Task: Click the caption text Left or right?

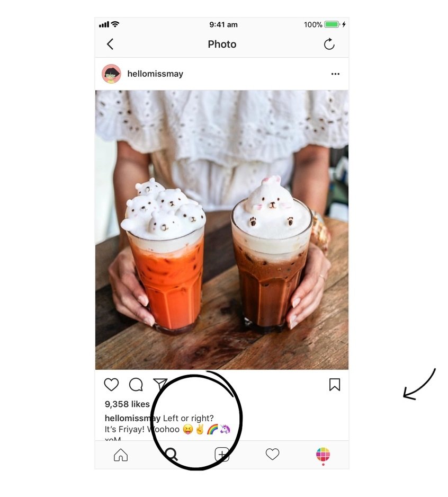Action: [188, 418]
